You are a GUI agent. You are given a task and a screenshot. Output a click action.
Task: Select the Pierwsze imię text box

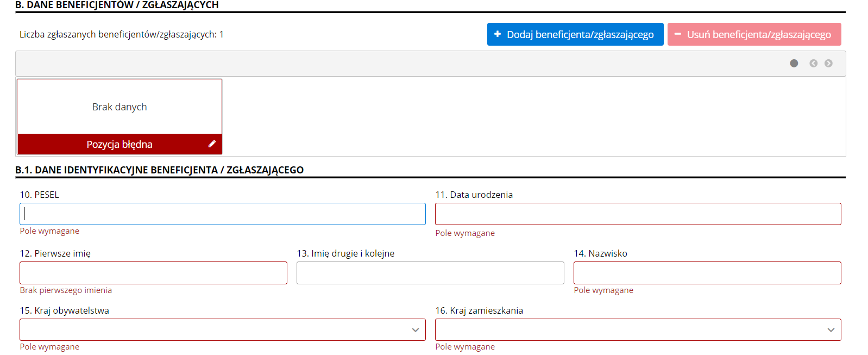point(153,273)
